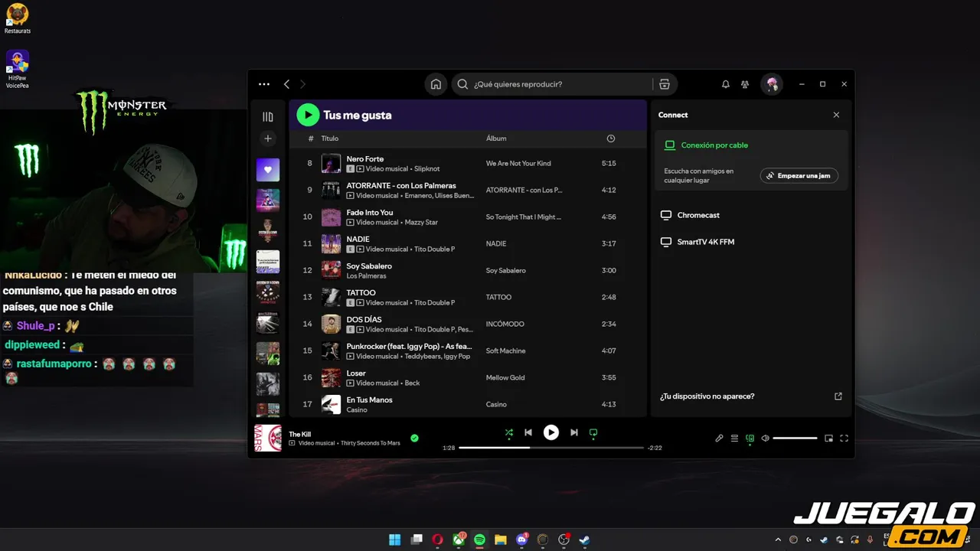Open the three-dots Spotify main menu

264,84
